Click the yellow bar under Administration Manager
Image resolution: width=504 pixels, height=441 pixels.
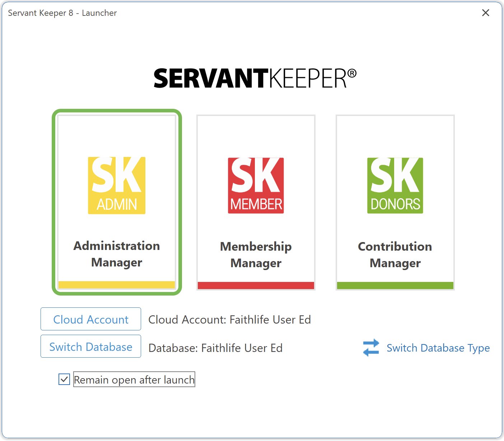coord(117,285)
